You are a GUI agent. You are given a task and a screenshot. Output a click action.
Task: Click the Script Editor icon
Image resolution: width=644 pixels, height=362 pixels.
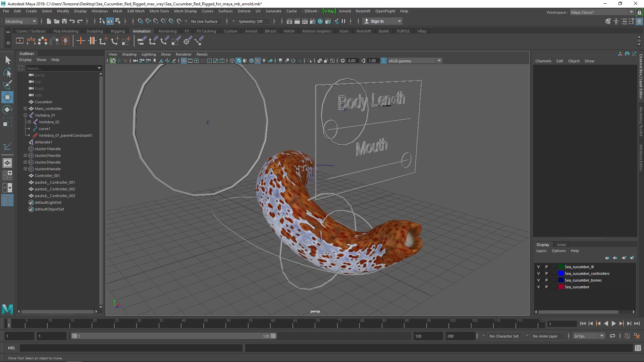click(638, 348)
